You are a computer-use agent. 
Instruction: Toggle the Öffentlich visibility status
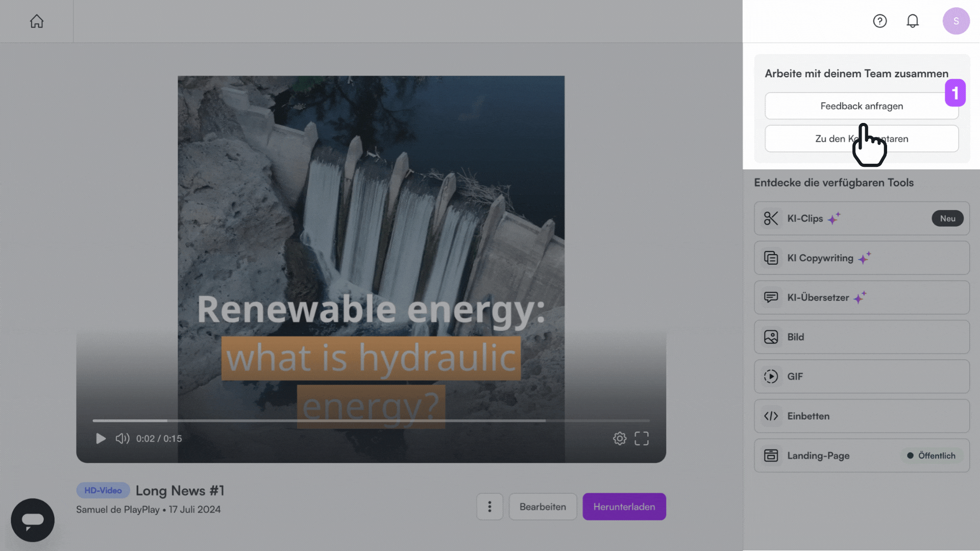(932, 456)
